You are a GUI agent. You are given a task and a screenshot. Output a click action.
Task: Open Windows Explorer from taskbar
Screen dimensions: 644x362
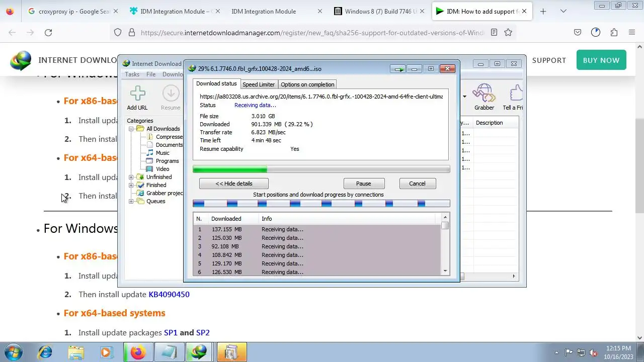click(x=76, y=352)
